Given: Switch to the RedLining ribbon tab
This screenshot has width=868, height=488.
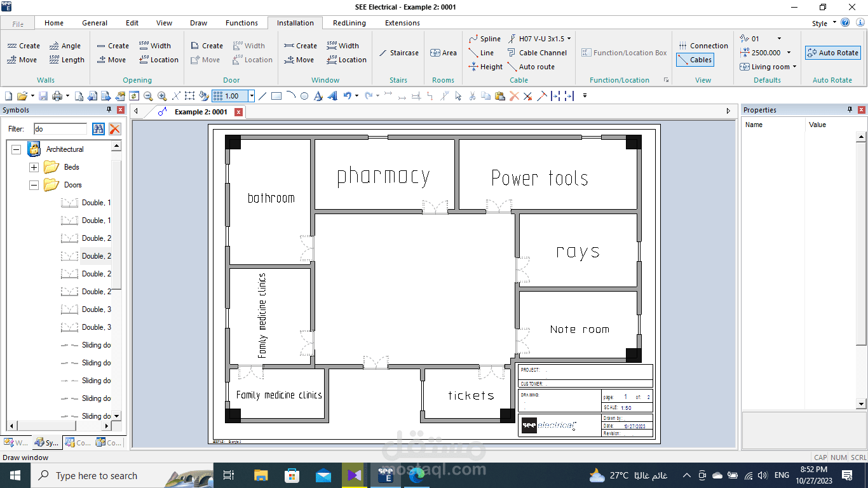Looking at the screenshot, I should 349,23.
